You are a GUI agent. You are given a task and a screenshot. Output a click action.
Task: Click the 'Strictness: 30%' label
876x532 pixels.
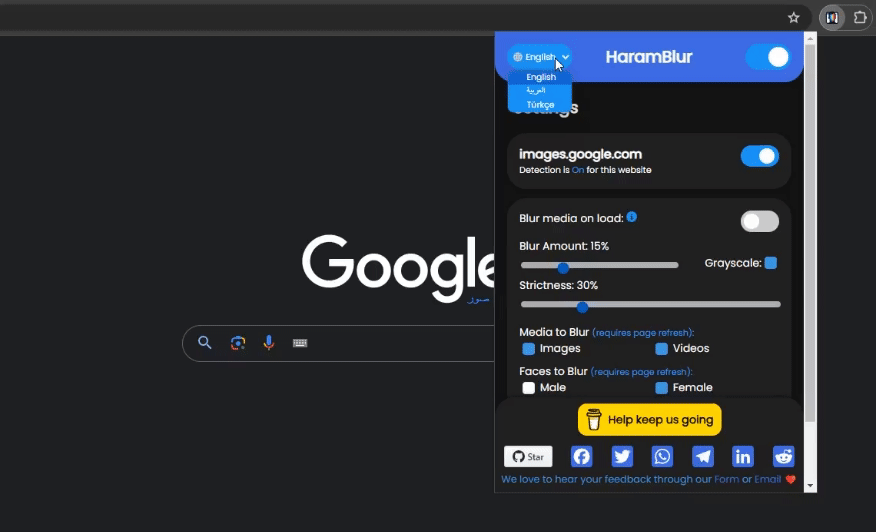(x=558, y=286)
